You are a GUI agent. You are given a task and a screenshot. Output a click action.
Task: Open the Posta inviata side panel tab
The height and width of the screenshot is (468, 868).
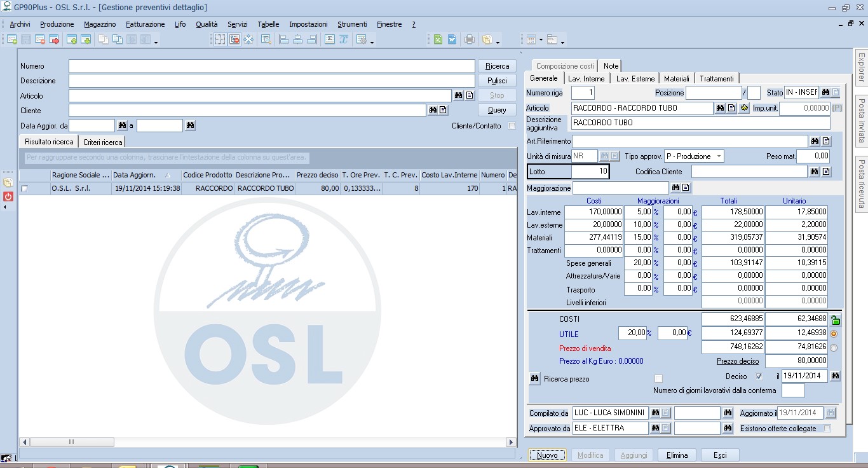coord(862,120)
